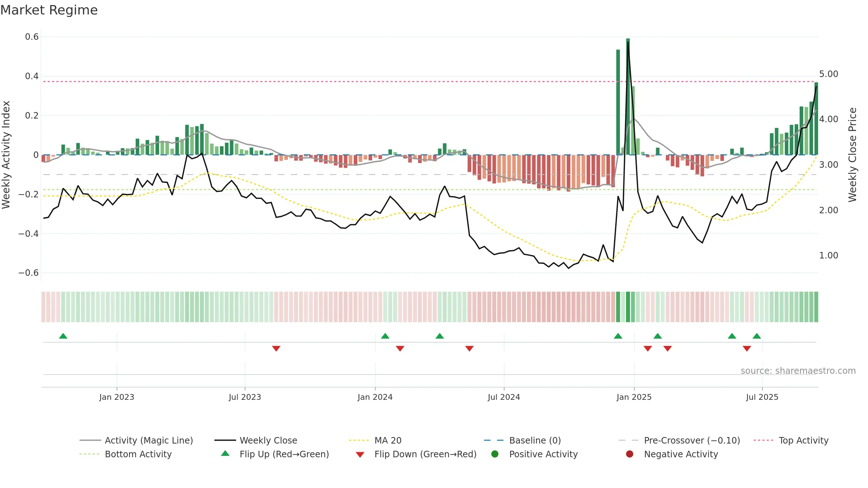868x488 pixels.
Task: Click the tallest green activity bar near Jan 2025
Action: pos(628,97)
